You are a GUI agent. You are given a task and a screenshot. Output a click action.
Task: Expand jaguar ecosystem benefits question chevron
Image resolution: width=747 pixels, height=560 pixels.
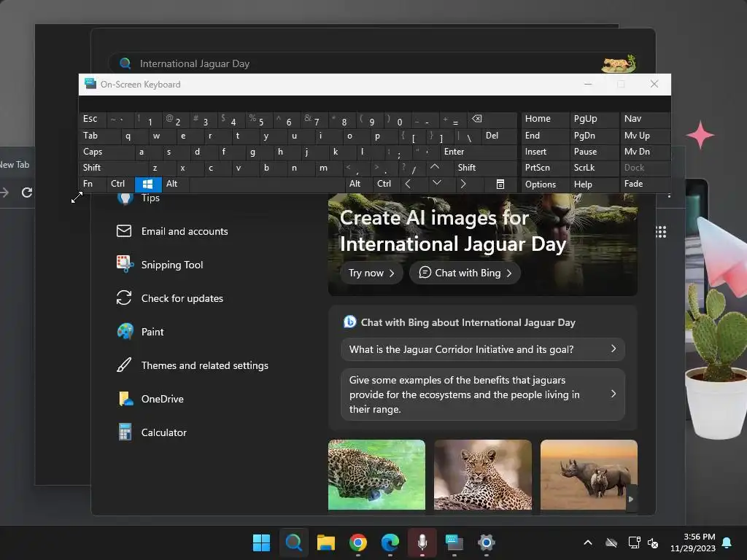pos(614,394)
